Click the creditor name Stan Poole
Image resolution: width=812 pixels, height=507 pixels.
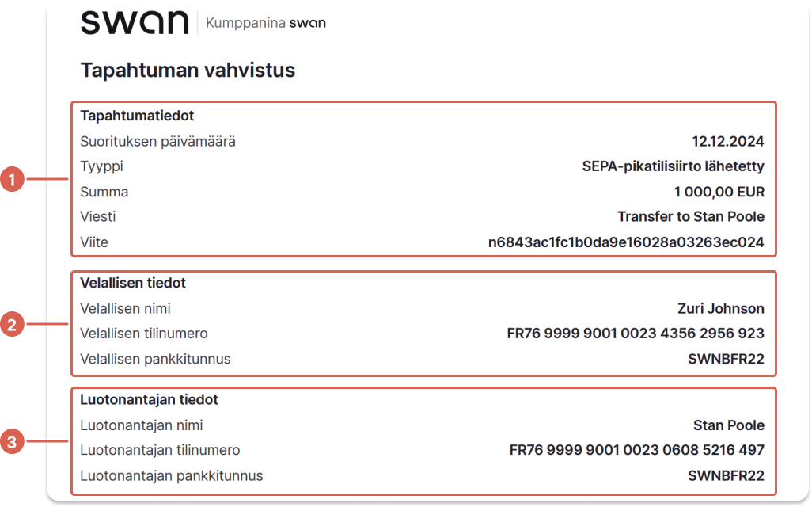[x=729, y=425]
